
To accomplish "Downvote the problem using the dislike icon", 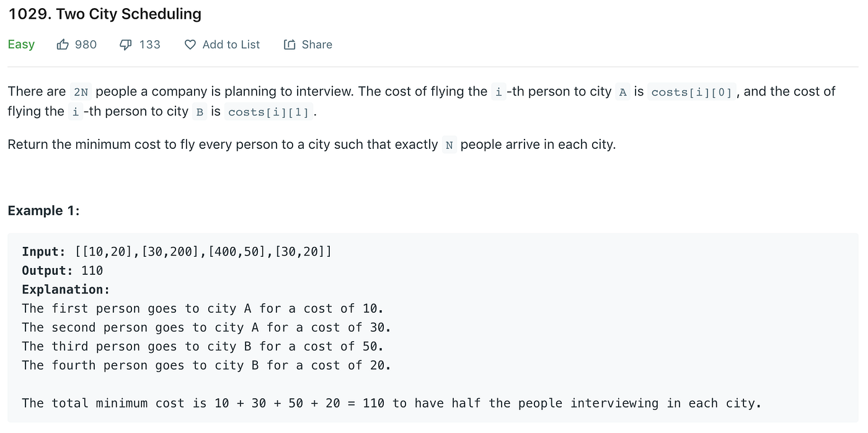I will [x=126, y=44].
